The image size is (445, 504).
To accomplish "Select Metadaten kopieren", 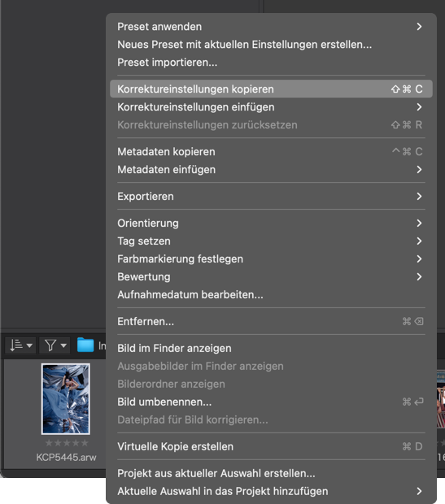I will point(271,152).
